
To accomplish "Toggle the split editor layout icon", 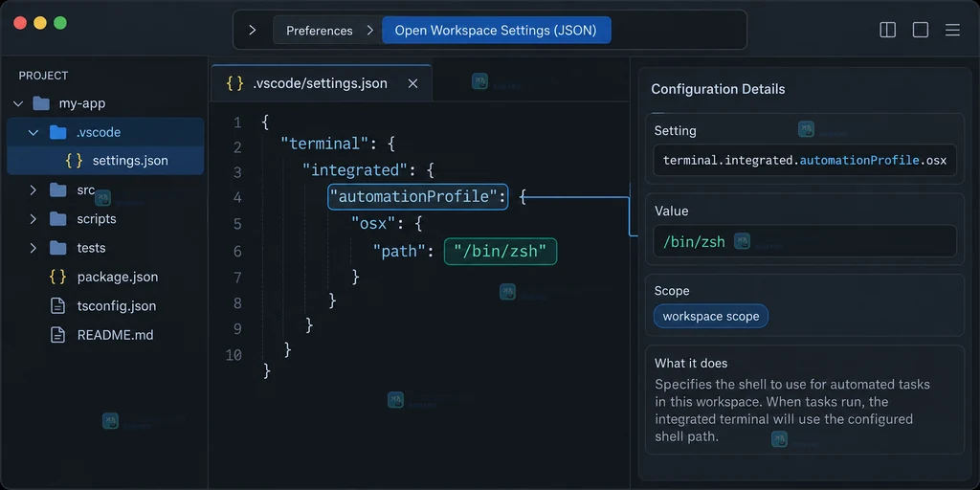I will [887, 30].
